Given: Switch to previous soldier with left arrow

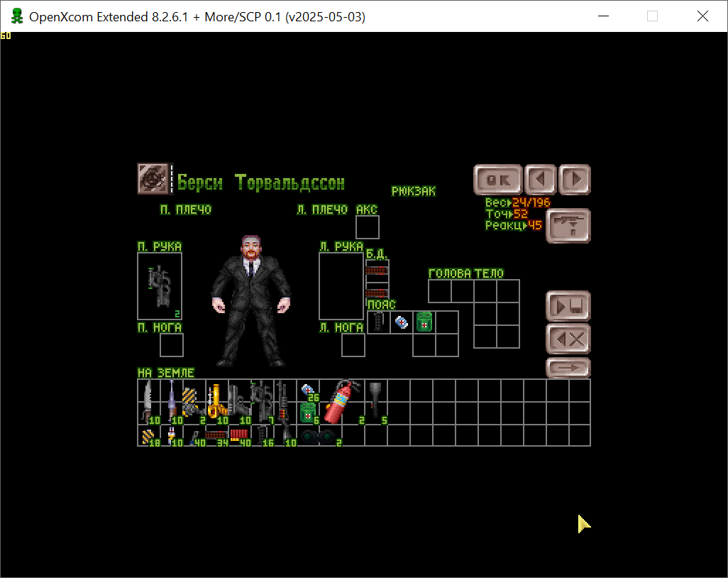Looking at the screenshot, I should tap(540, 180).
